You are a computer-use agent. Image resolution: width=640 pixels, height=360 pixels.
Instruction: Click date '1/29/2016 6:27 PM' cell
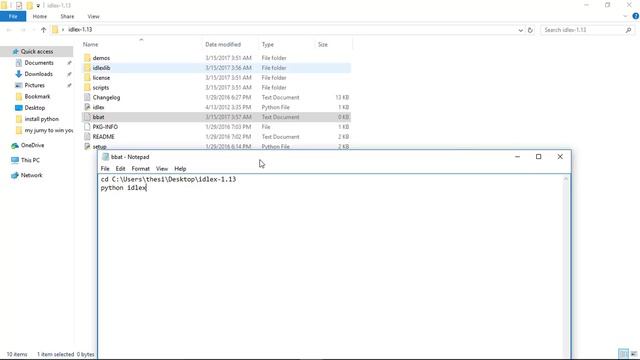pyautogui.click(x=228, y=97)
